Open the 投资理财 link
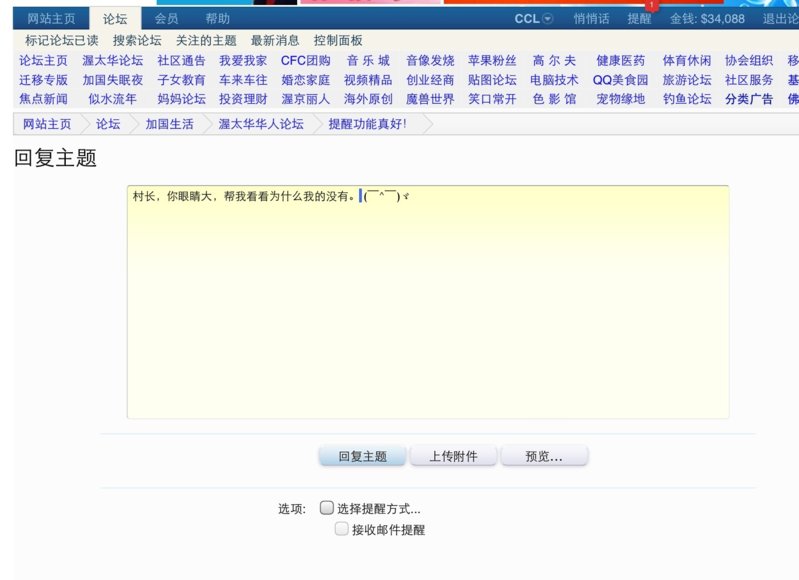The height and width of the screenshot is (580, 799). coord(243,99)
